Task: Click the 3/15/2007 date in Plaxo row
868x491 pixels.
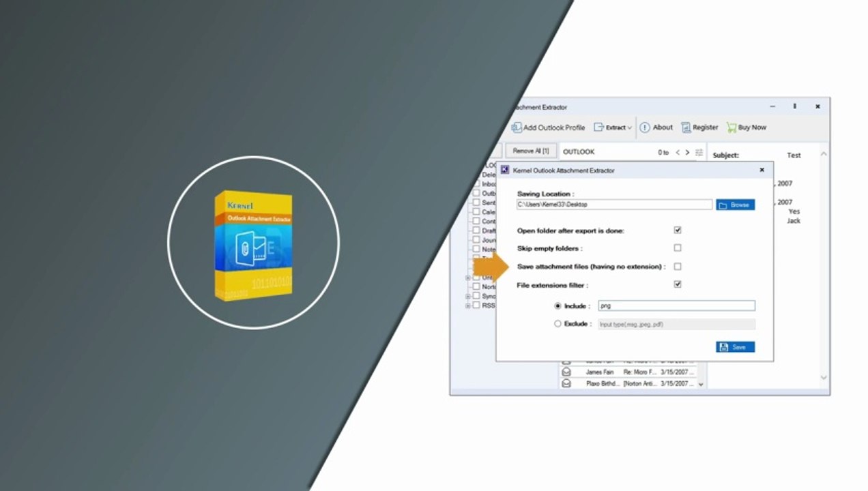Action: (678, 384)
